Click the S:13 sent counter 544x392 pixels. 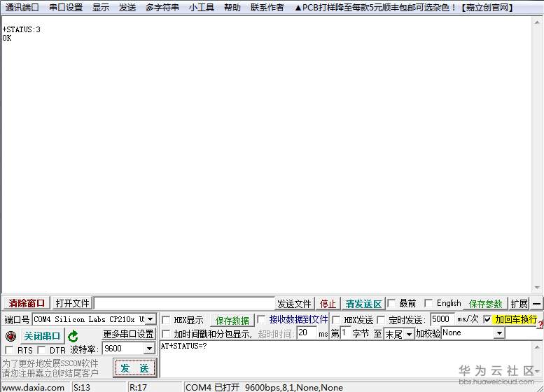click(x=82, y=388)
